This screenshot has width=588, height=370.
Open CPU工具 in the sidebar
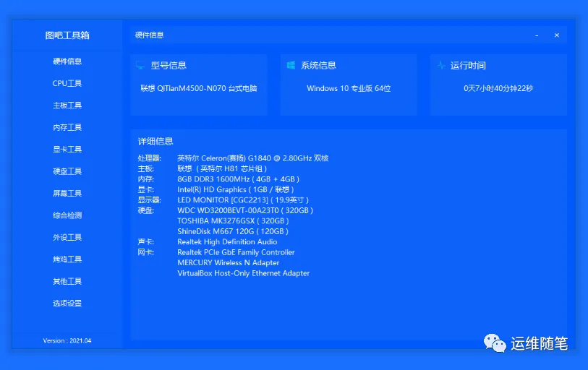pos(67,83)
